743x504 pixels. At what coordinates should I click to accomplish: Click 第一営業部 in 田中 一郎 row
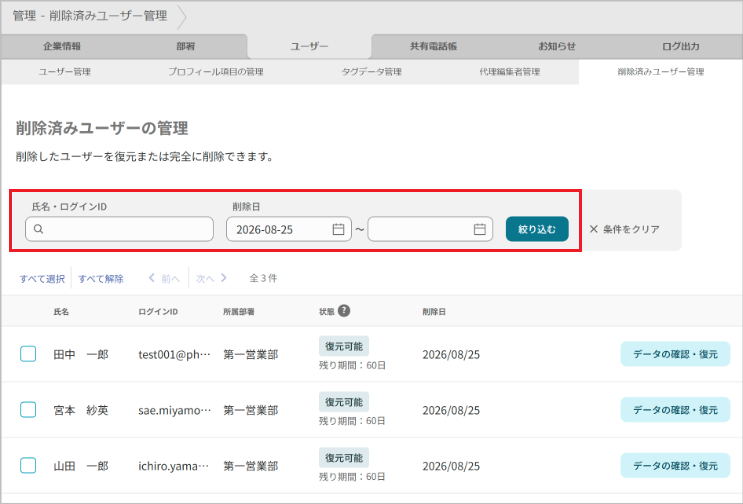(251, 354)
